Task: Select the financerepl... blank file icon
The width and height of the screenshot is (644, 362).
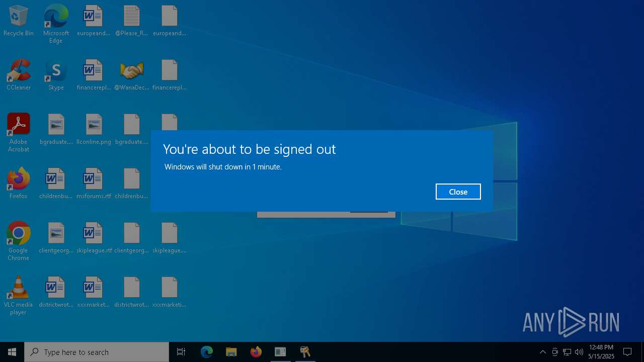Action: 169,75
